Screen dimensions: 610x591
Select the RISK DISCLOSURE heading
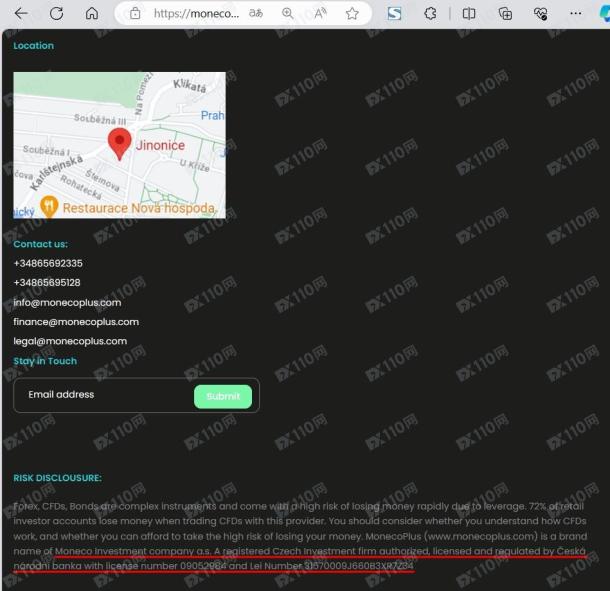[57, 478]
